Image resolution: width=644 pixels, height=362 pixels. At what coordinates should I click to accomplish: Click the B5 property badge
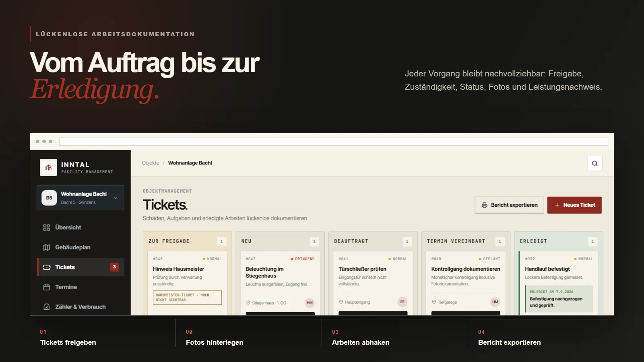tap(49, 198)
